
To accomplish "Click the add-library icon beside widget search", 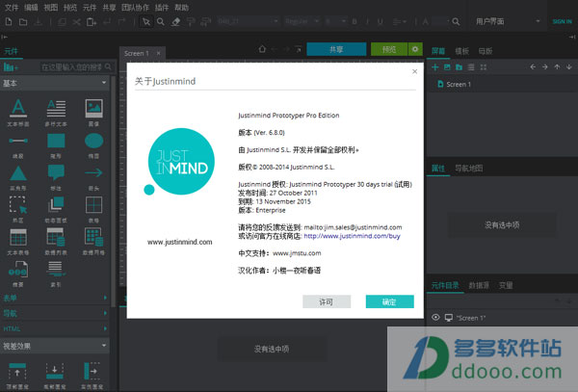I will click(10, 66).
